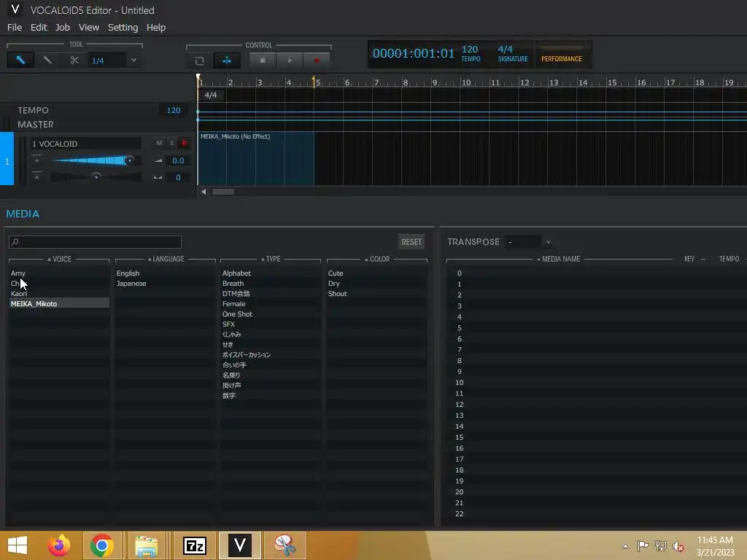The width and height of the screenshot is (747, 560).
Task: Click the transport 120 TEMPO display
Action: tap(471, 53)
